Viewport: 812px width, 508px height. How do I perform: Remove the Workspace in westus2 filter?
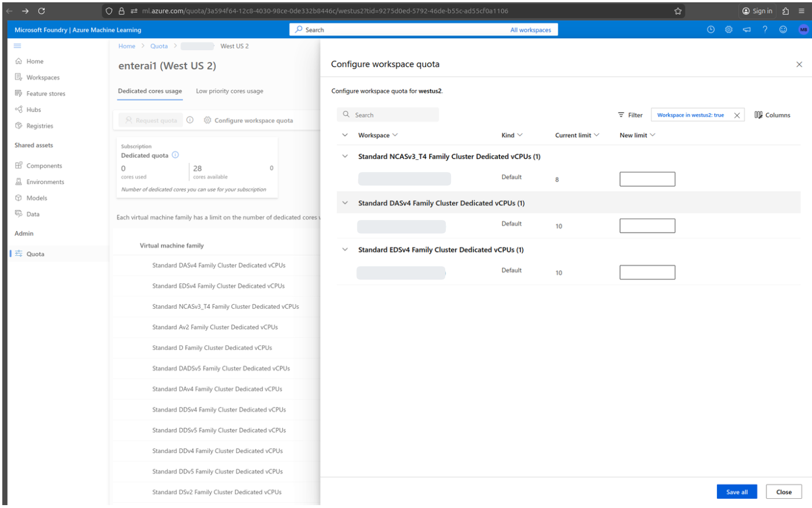737,115
